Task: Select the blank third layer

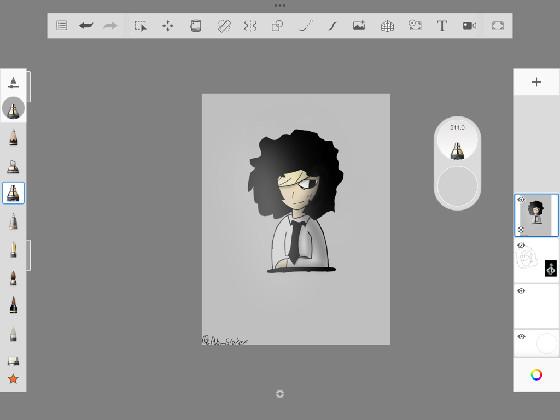Action: tap(536, 306)
